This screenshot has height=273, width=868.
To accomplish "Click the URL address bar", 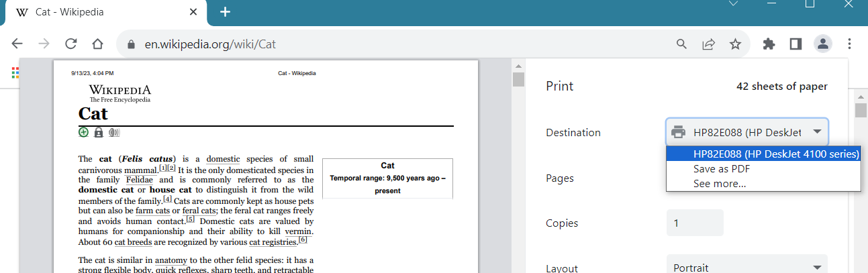I will coord(396,44).
